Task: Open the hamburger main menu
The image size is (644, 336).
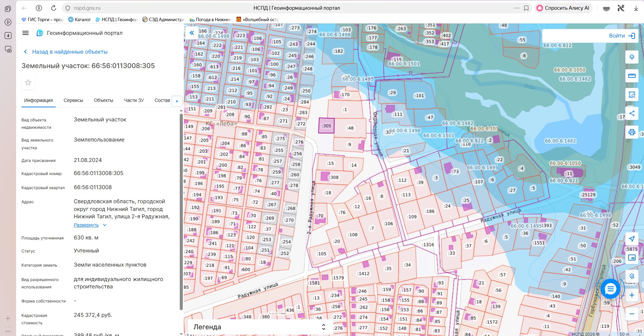Action: [x=25, y=33]
